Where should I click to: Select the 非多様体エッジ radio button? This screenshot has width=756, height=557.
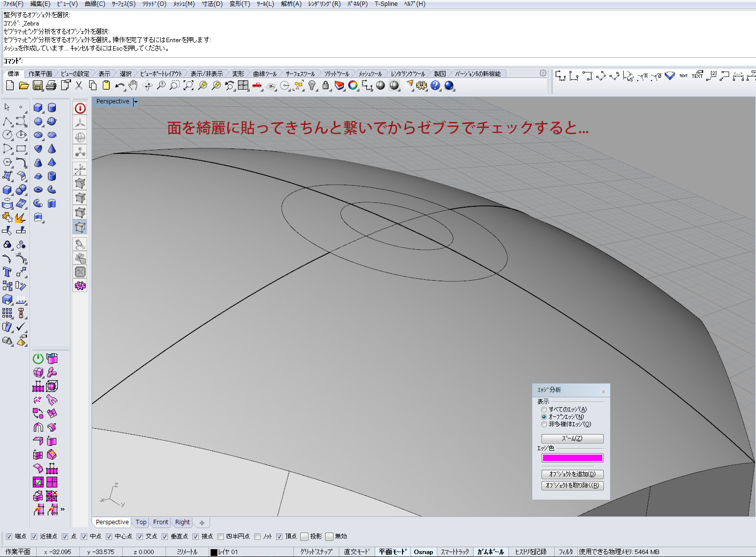543,424
